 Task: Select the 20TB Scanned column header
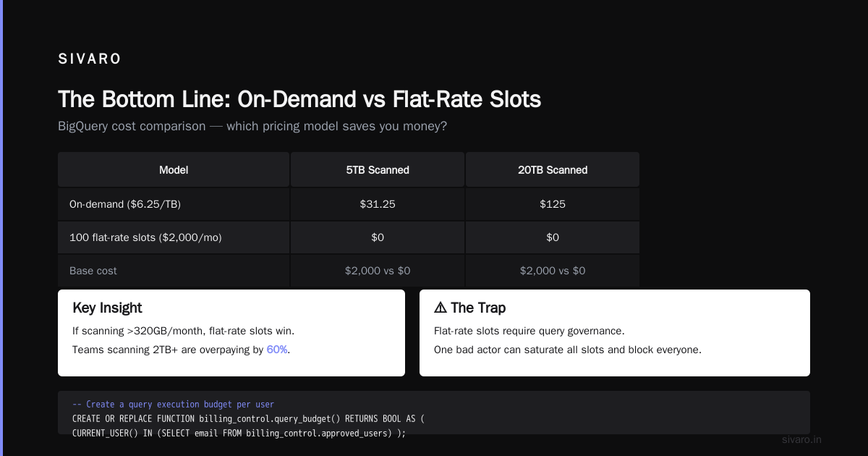(x=553, y=170)
